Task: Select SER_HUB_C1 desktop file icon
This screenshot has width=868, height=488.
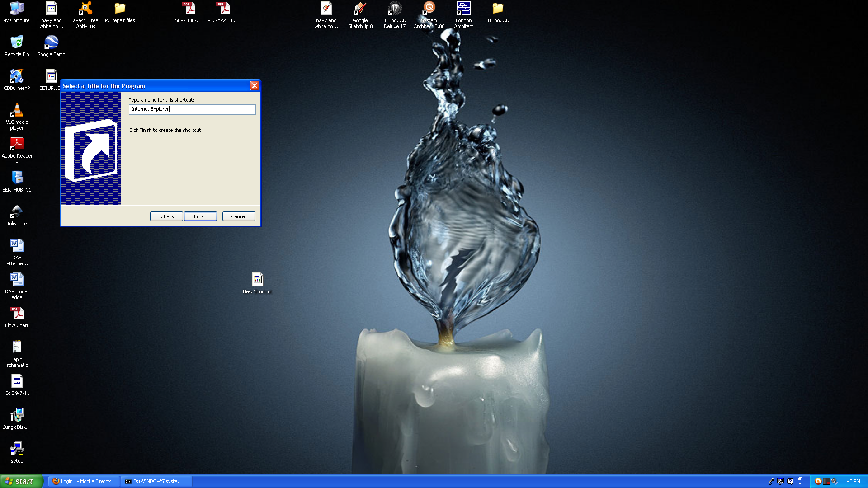Action: (x=17, y=182)
